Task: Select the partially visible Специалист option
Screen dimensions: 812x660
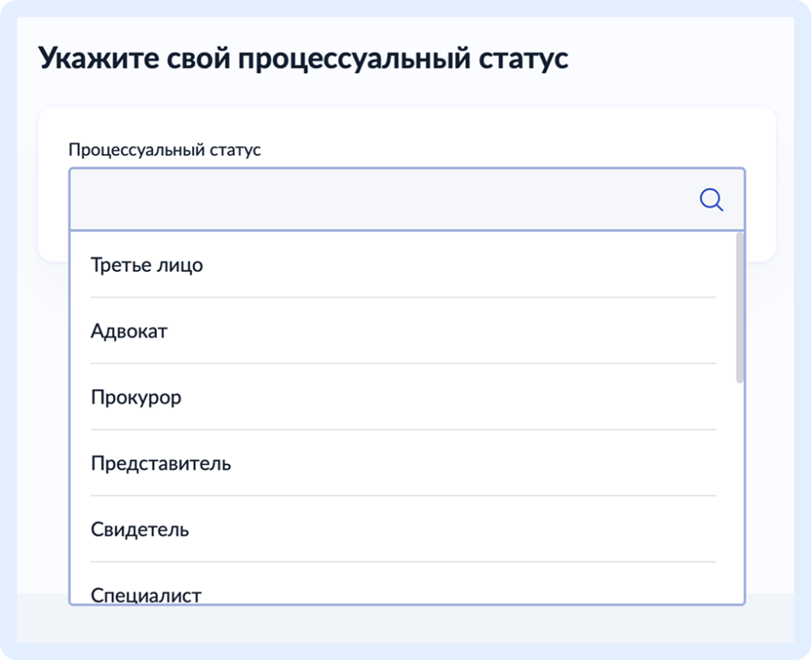Action: click(146, 594)
